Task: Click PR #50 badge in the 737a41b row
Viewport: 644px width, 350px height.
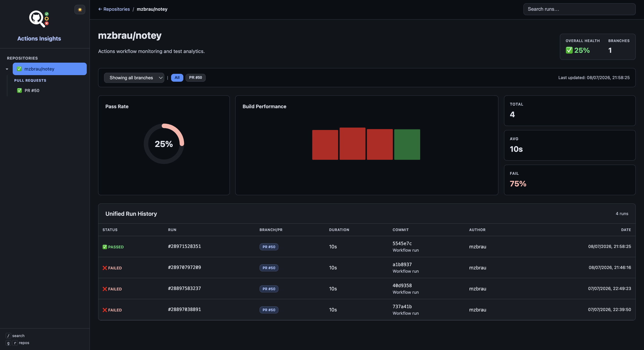Action: pyautogui.click(x=269, y=310)
